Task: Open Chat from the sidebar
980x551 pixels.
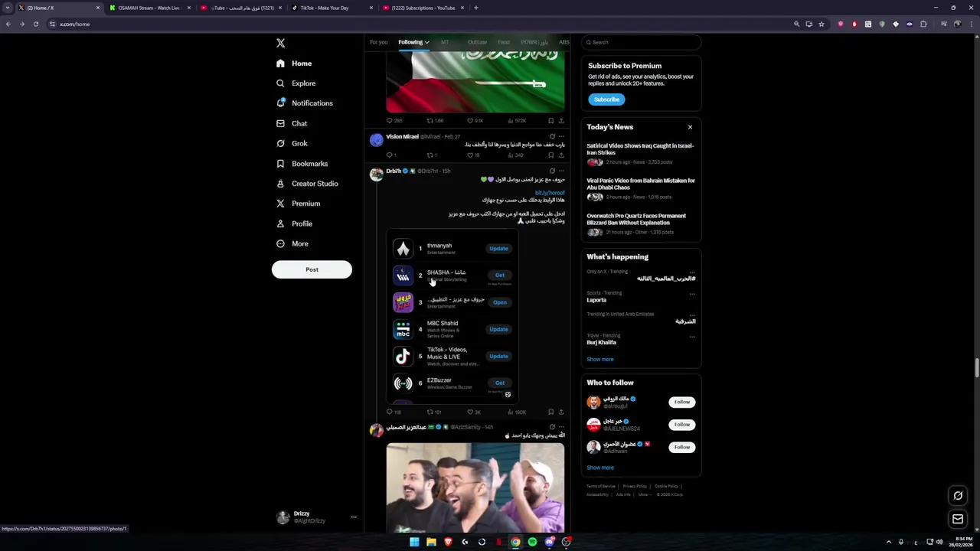Action: coord(292,123)
